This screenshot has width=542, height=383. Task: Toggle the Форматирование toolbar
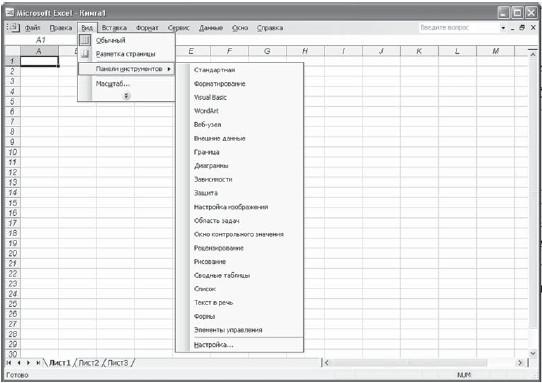point(240,84)
